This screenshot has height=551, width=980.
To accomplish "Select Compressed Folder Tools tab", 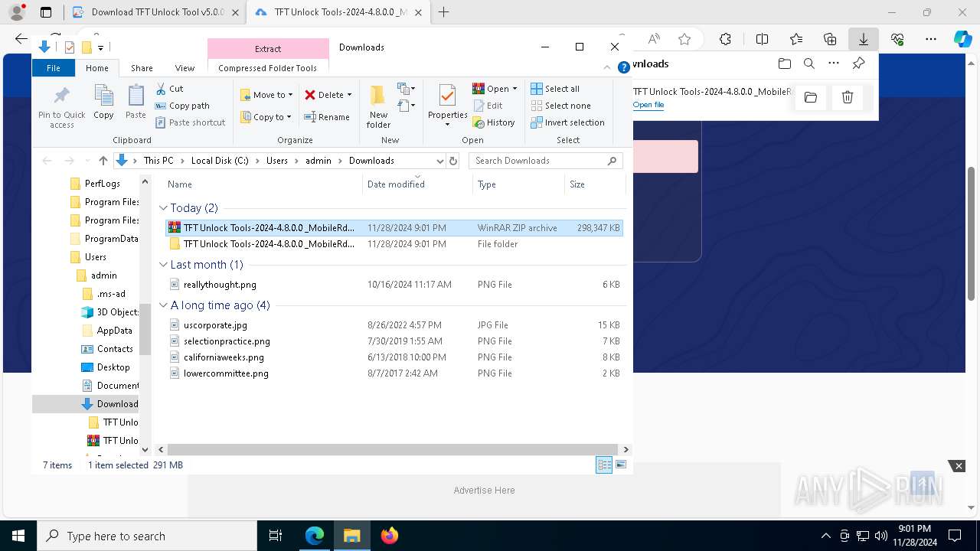I will [268, 68].
